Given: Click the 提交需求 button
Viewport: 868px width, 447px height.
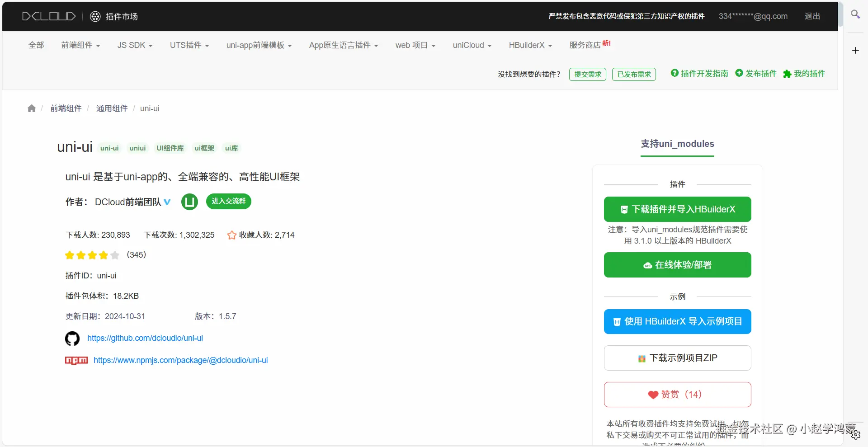Looking at the screenshot, I should [x=588, y=74].
